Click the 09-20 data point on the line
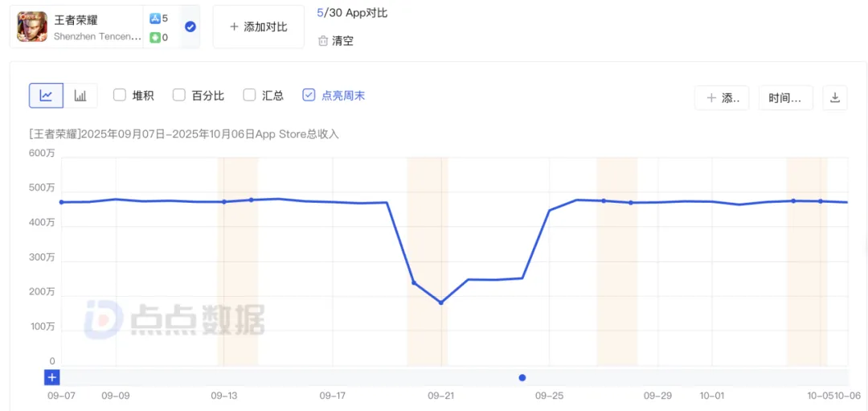This screenshot has width=868, height=411. click(x=414, y=283)
